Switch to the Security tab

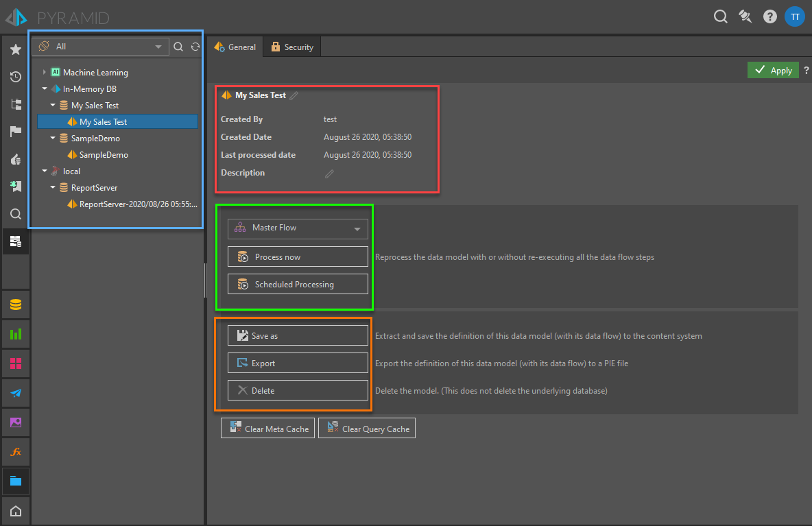292,47
